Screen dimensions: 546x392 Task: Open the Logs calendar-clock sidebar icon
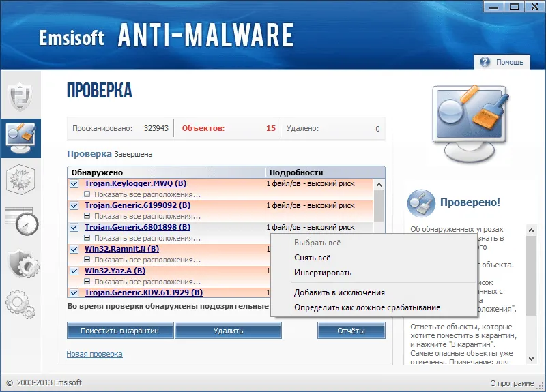21,221
